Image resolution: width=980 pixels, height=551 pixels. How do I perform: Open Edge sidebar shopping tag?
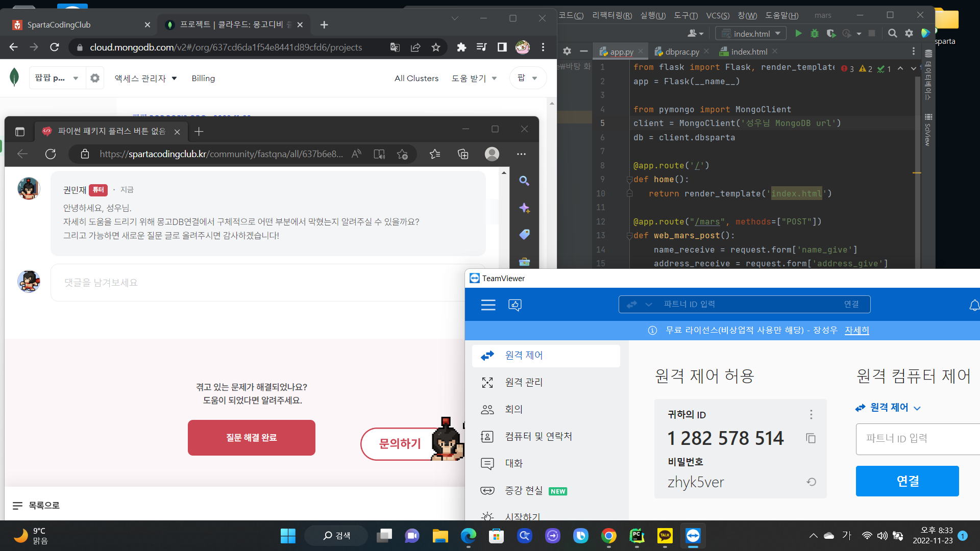(x=524, y=234)
